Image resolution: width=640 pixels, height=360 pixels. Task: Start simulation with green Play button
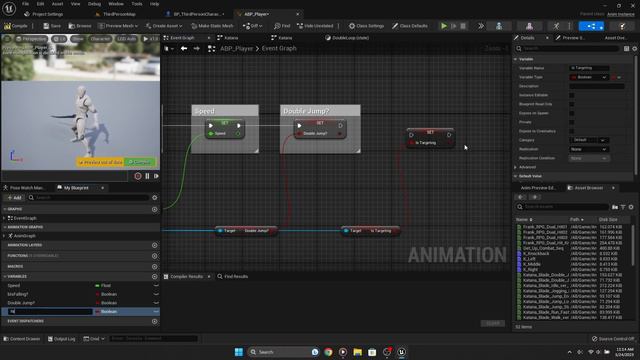point(444,26)
